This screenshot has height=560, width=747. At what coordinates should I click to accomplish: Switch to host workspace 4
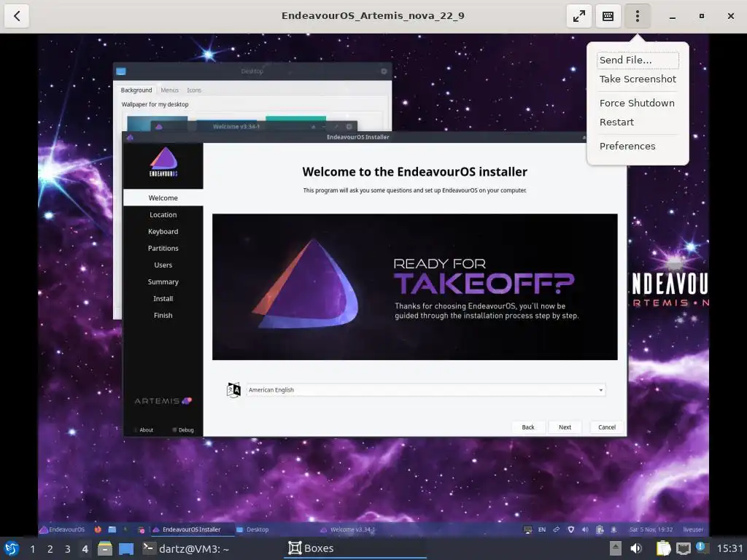point(85,549)
